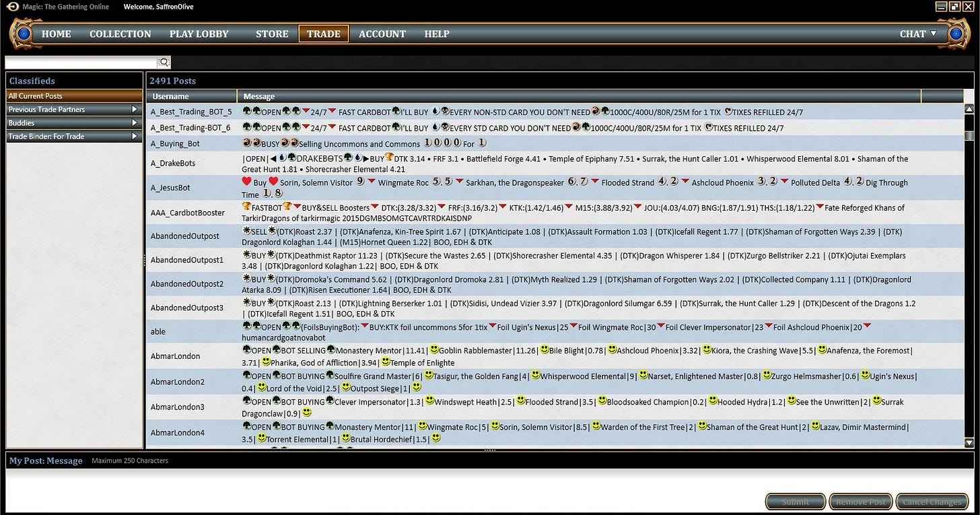Click the scrollbar down arrow of posts list
Image resolution: width=980 pixels, height=515 pixels.
969,443
